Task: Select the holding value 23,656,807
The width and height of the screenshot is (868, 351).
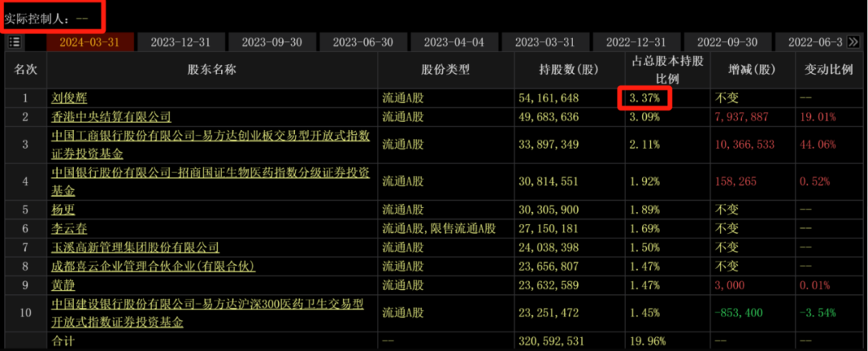Action: tap(549, 267)
